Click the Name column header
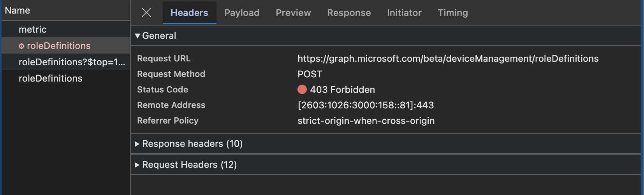The width and height of the screenshot is (644, 195). coord(18,10)
